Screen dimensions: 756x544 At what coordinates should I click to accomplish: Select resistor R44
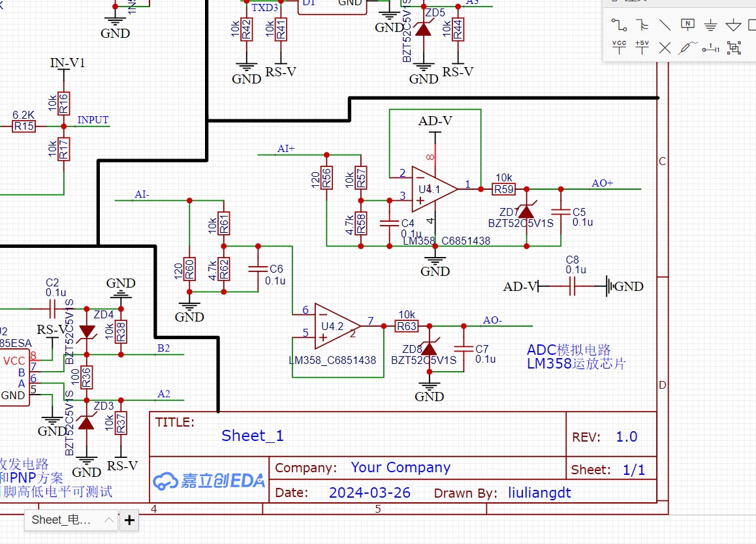point(458,29)
